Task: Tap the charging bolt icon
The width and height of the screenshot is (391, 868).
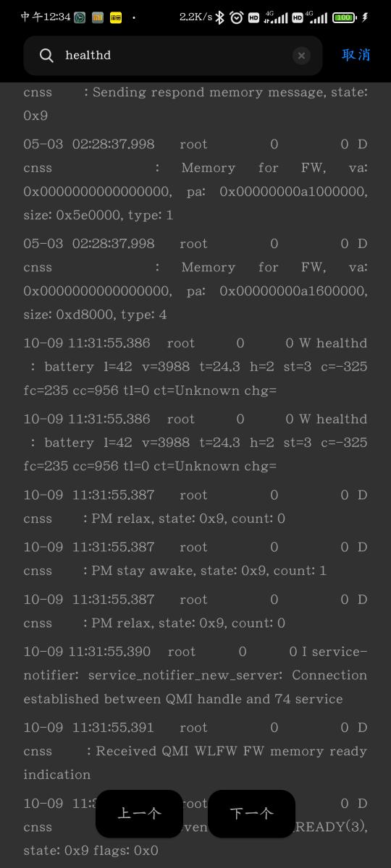Action: point(365,17)
